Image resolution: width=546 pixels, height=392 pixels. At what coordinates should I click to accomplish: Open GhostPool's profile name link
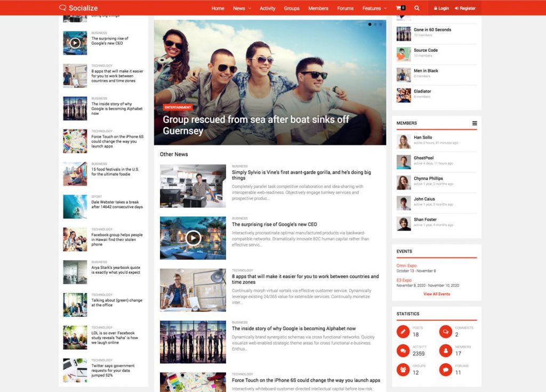click(423, 158)
